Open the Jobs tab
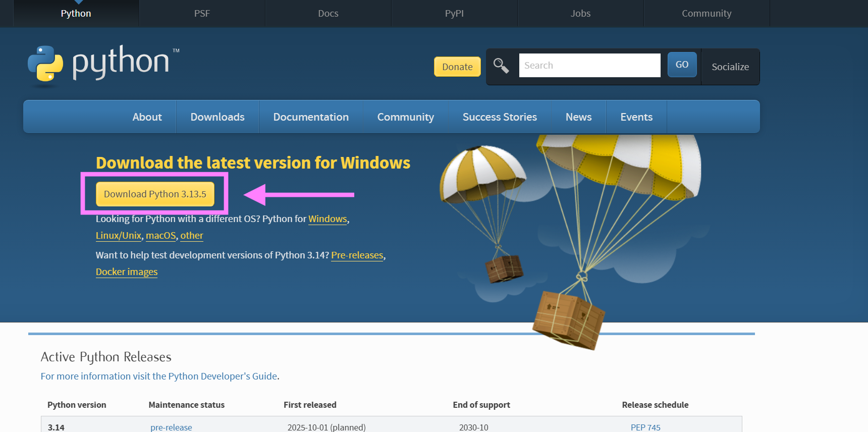Viewport: 868px width, 432px height. [580, 13]
